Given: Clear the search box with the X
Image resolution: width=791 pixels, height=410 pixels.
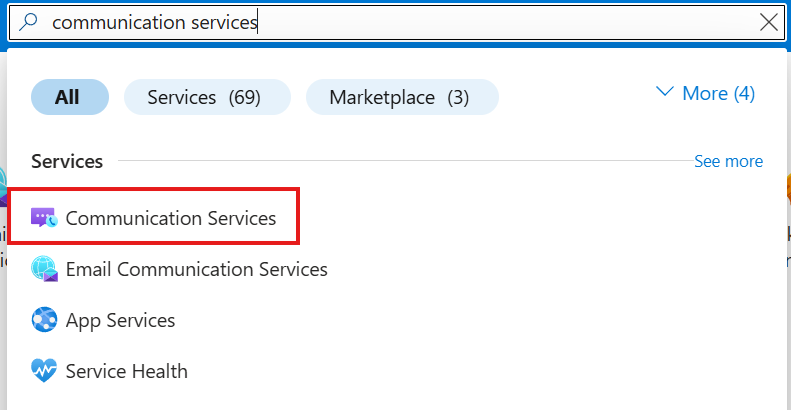Looking at the screenshot, I should coord(769,22).
